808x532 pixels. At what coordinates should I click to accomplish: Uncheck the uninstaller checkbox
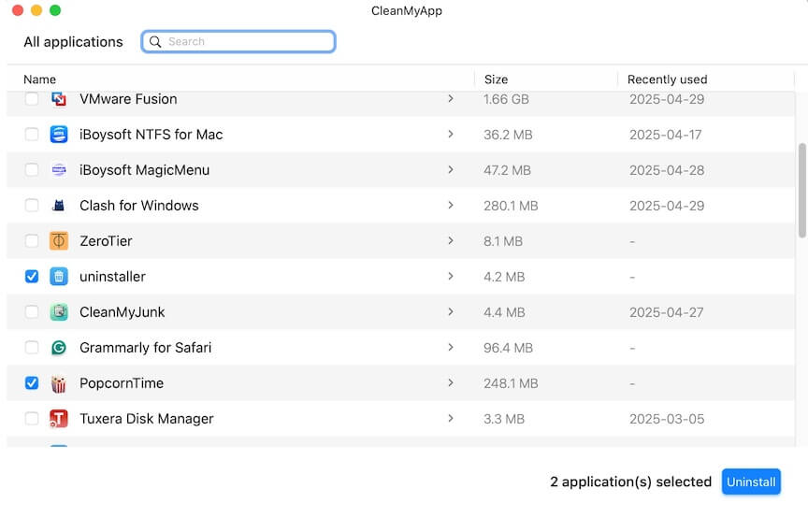[x=32, y=277]
